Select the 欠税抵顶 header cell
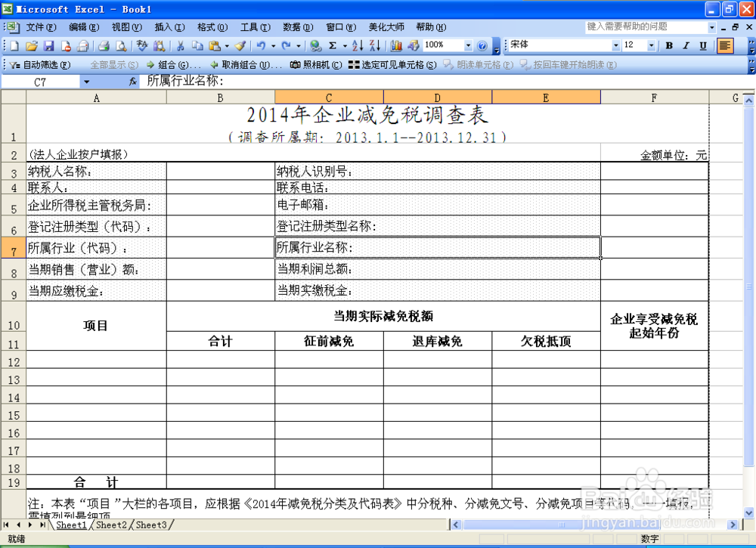Screen dimensions: 756x548 coord(546,341)
